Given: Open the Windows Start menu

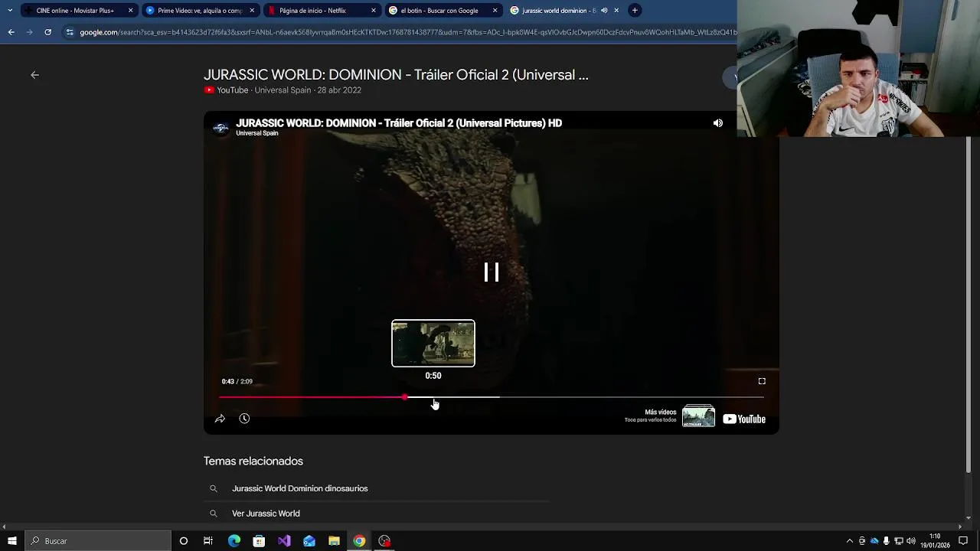Looking at the screenshot, I should pyautogui.click(x=11, y=541).
